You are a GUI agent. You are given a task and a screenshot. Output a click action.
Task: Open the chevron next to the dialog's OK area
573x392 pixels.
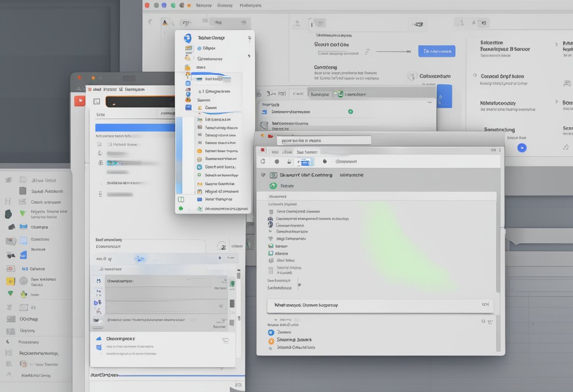[490, 321]
